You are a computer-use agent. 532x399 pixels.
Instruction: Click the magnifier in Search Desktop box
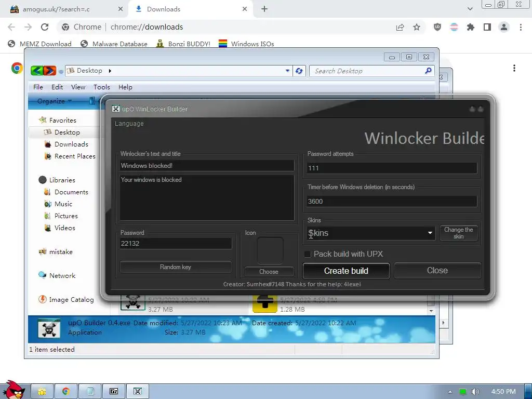pos(428,71)
